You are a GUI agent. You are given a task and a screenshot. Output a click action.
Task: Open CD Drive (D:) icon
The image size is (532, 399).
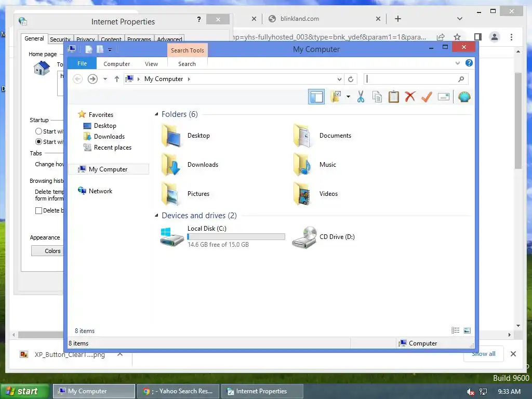[x=304, y=237]
